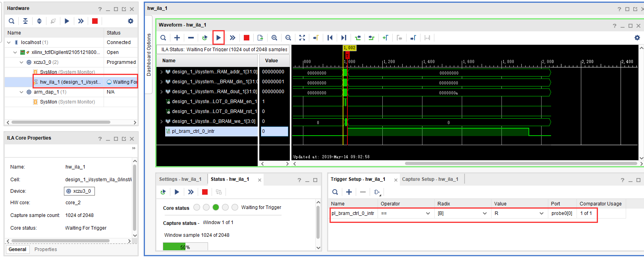The width and height of the screenshot is (644, 257).
Task: Switch to Capture Setup - hw_ila_1 tab
Action: coord(430,179)
